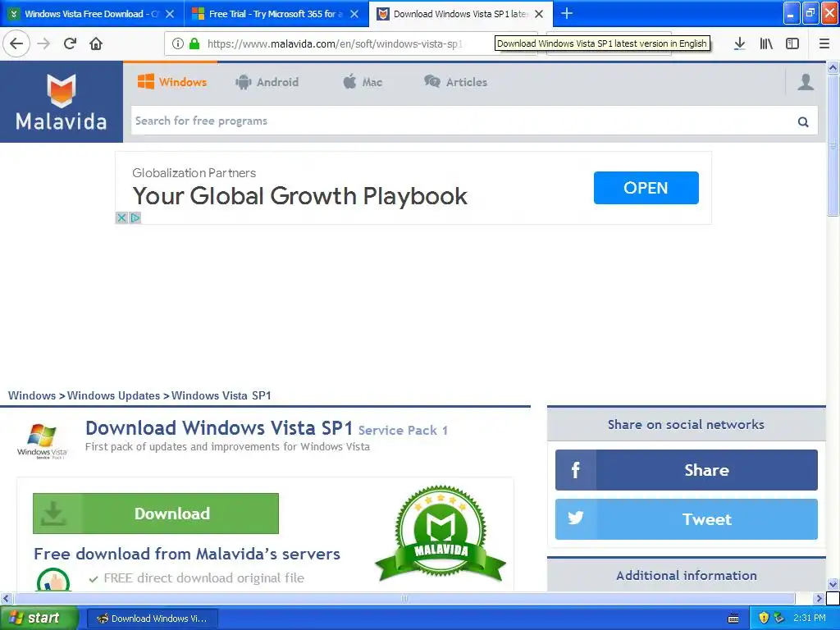The image size is (840, 630).
Task: Reload the current page
Action: [70, 44]
